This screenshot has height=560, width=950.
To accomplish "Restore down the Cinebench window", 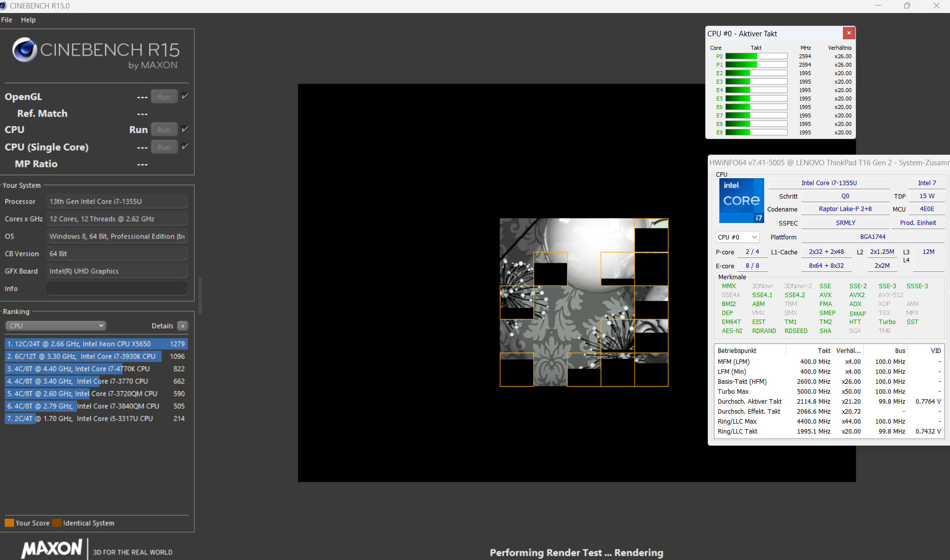I will [x=907, y=6].
